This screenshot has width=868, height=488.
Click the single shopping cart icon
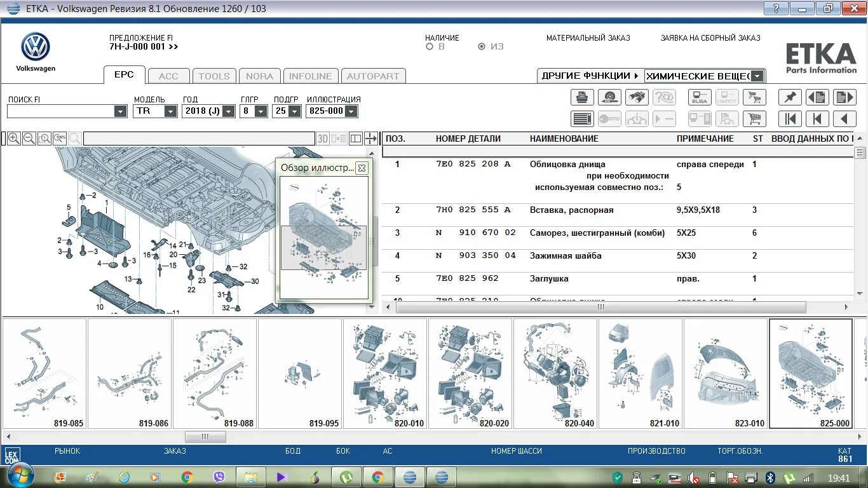coord(754,119)
